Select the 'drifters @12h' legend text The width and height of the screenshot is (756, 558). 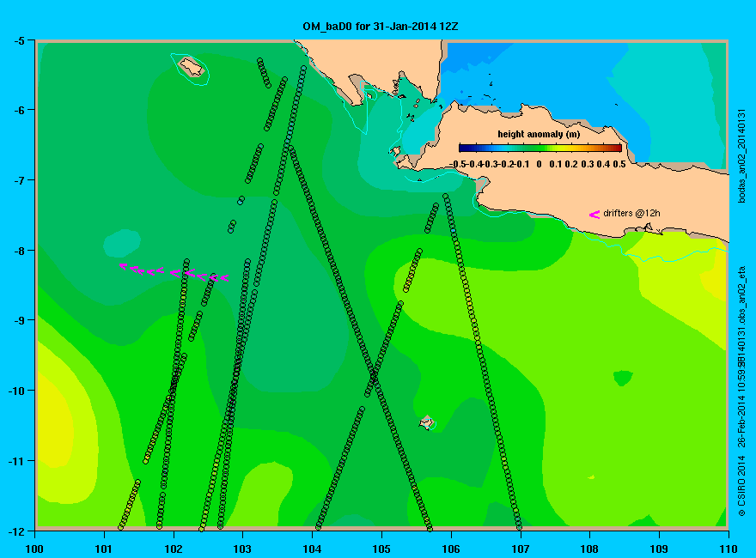(x=631, y=213)
